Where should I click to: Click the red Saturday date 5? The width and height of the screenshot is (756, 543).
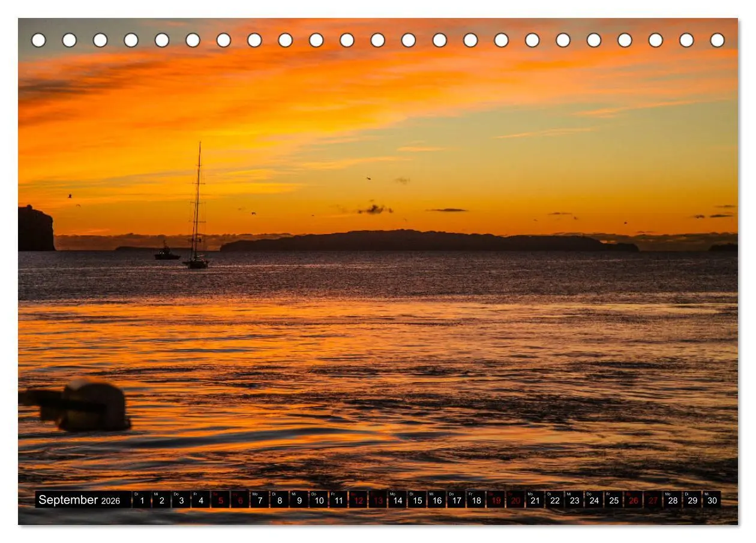pyautogui.click(x=220, y=500)
